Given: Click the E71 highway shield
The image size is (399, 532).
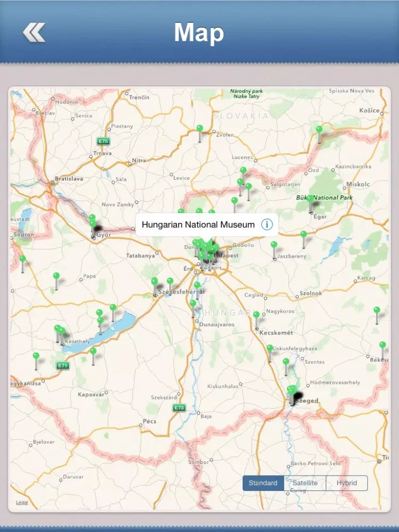Looking at the screenshot, I should click(x=63, y=365).
